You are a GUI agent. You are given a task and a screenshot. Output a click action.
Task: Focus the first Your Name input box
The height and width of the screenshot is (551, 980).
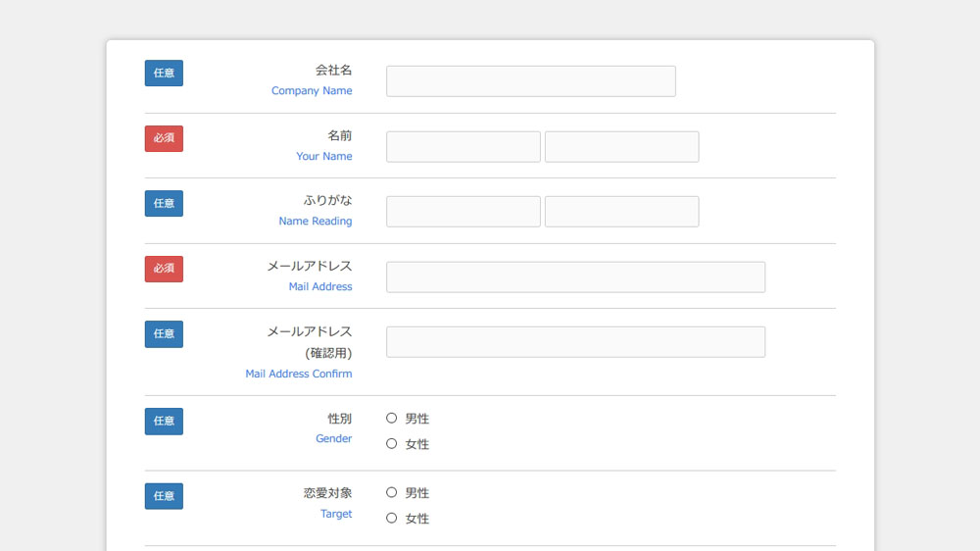[464, 147]
